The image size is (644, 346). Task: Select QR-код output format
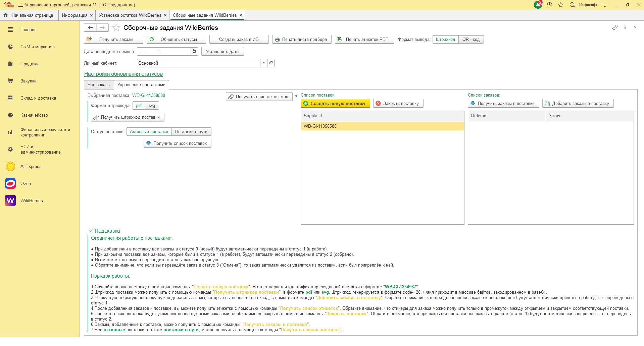point(471,39)
